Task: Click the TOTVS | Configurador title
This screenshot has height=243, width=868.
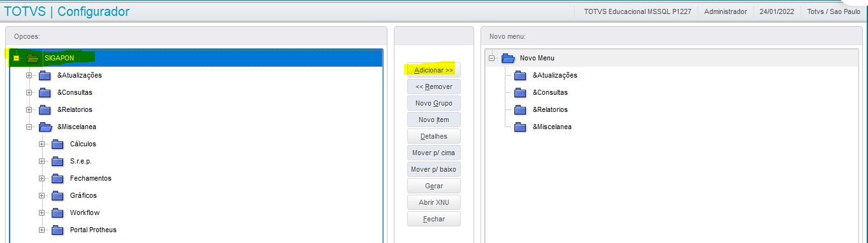Action: point(67,11)
